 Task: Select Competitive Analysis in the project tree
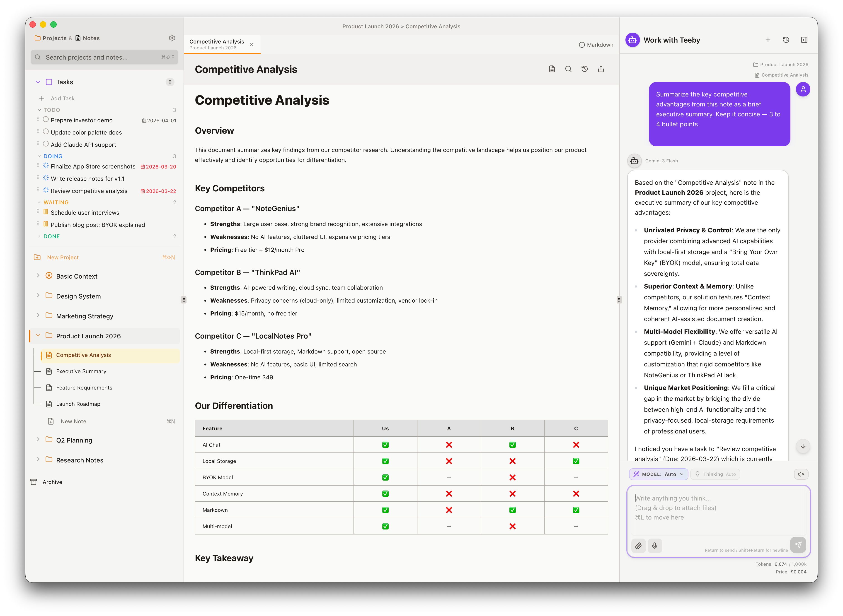[x=110, y=355]
